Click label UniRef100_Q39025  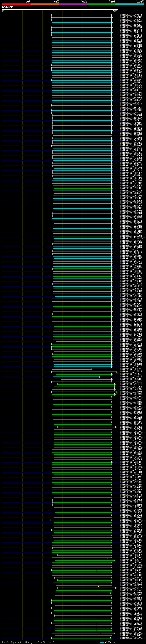tap(131, 366)
